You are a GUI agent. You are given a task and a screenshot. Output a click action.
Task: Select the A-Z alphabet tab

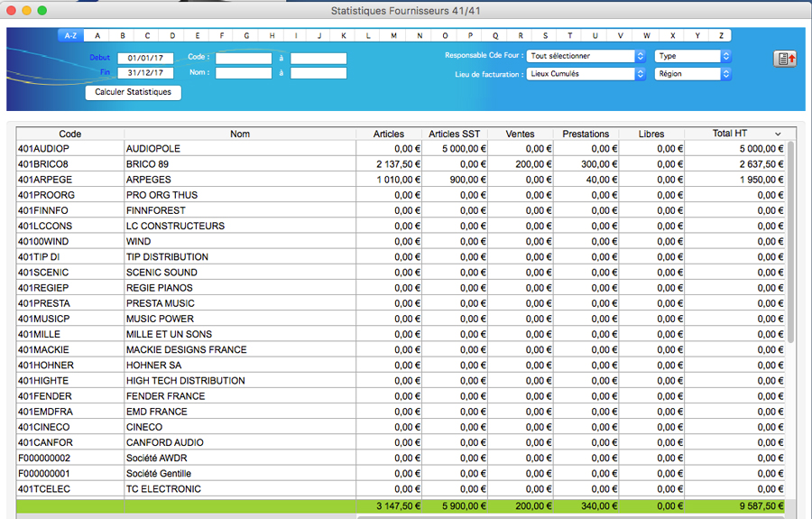tap(71, 35)
